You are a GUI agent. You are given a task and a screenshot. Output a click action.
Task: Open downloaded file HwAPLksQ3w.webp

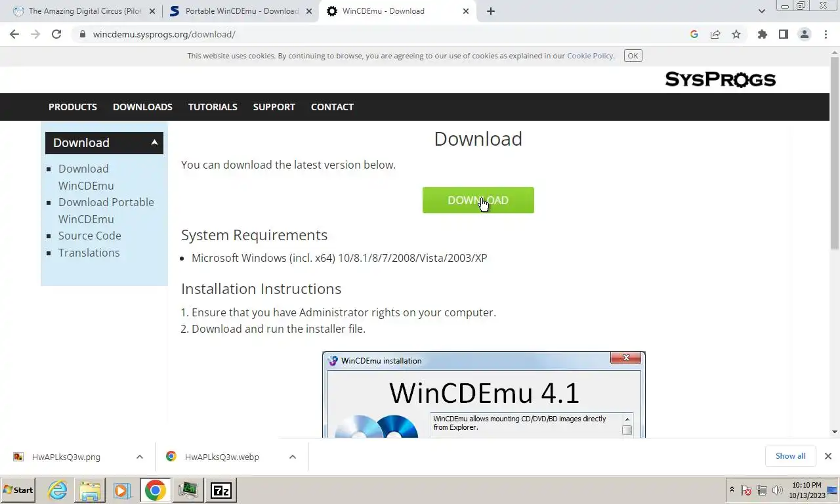(x=222, y=457)
